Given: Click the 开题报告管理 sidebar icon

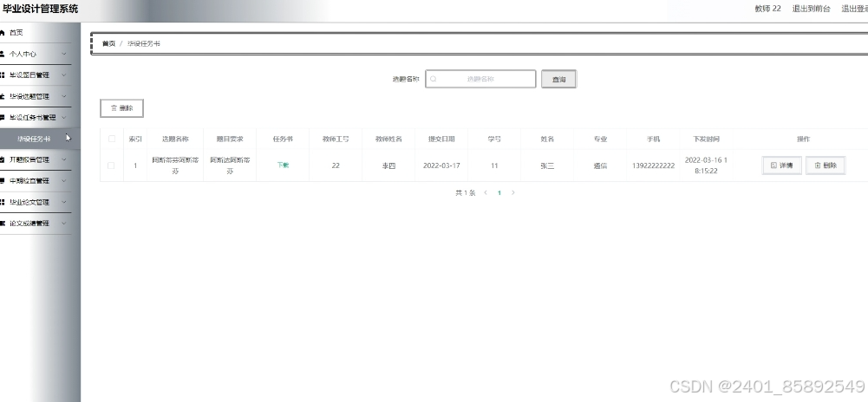Looking at the screenshot, I should click(3, 159).
